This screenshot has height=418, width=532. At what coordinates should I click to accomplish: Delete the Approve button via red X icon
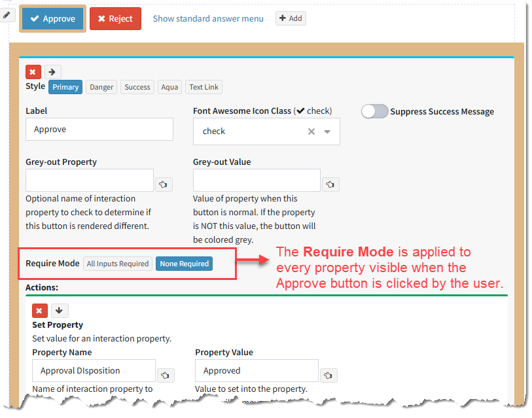point(33,72)
